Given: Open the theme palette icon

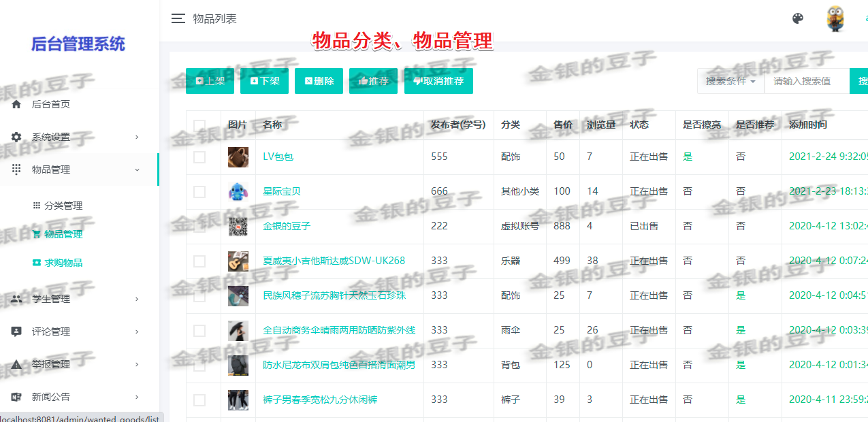Looking at the screenshot, I should click(798, 18).
